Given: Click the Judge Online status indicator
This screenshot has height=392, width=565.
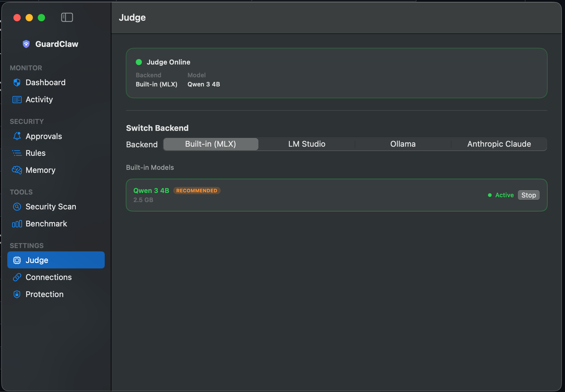Looking at the screenshot, I should pyautogui.click(x=139, y=62).
